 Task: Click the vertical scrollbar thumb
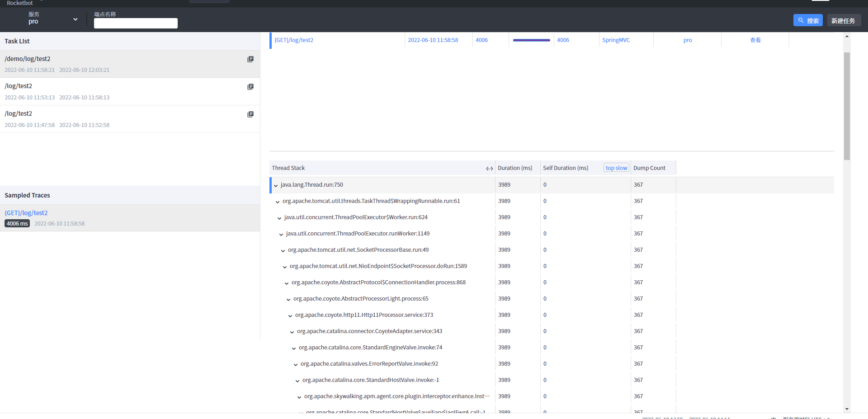pos(847,106)
